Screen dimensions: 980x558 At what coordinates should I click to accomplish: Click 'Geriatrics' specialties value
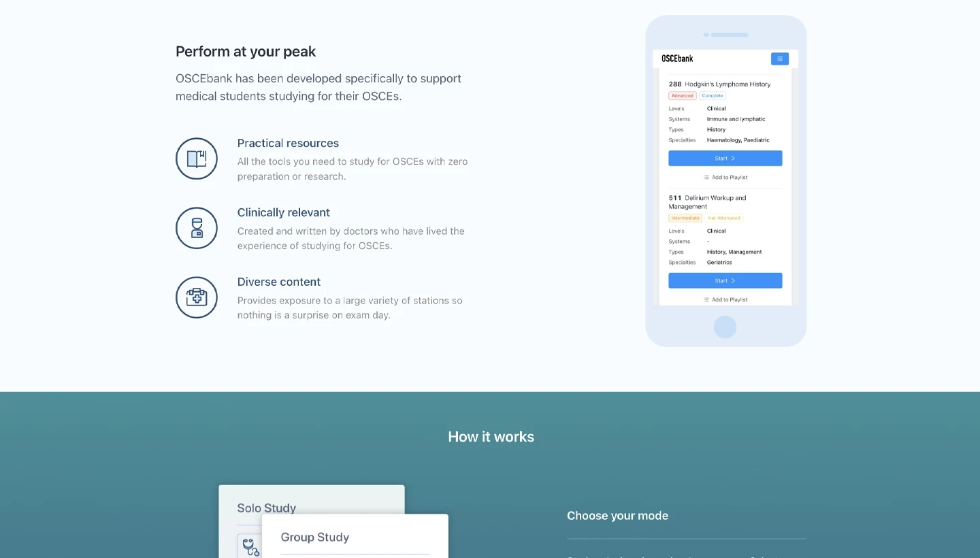click(719, 262)
